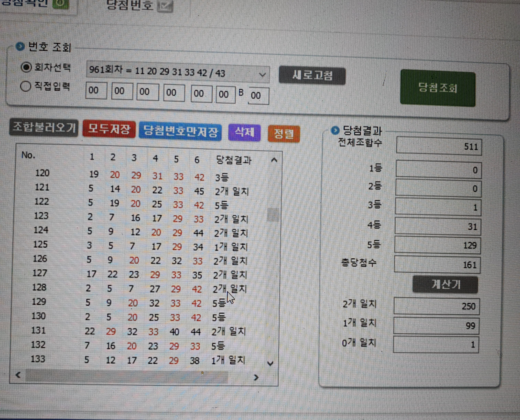Click the first number input box

[96, 91]
